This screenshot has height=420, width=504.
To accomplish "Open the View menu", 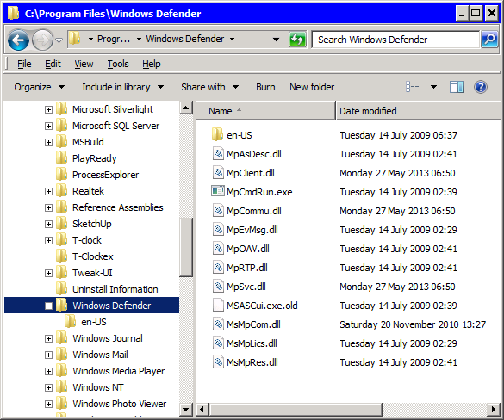I will [84, 64].
